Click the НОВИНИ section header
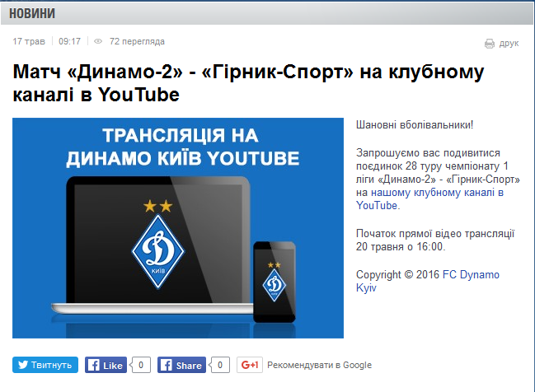Image resolution: width=535 pixels, height=392 pixels. click(32, 14)
